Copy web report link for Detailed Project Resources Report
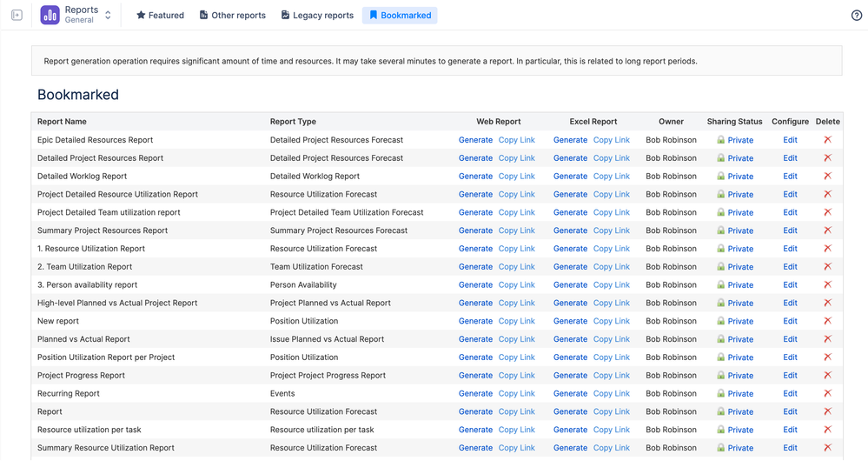The image size is (868, 461). coord(516,158)
